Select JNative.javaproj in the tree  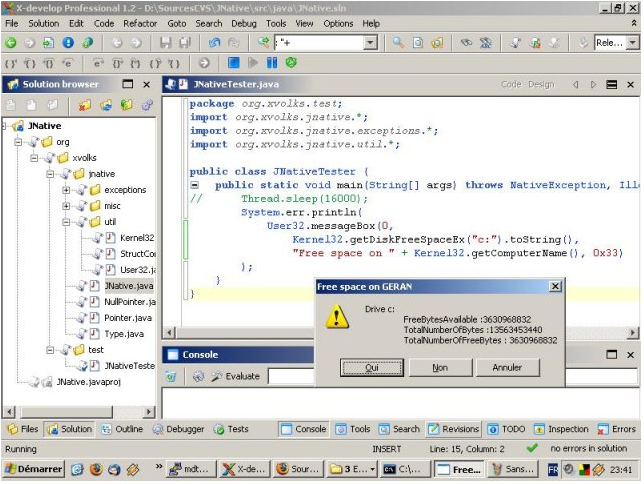click(x=88, y=382)
